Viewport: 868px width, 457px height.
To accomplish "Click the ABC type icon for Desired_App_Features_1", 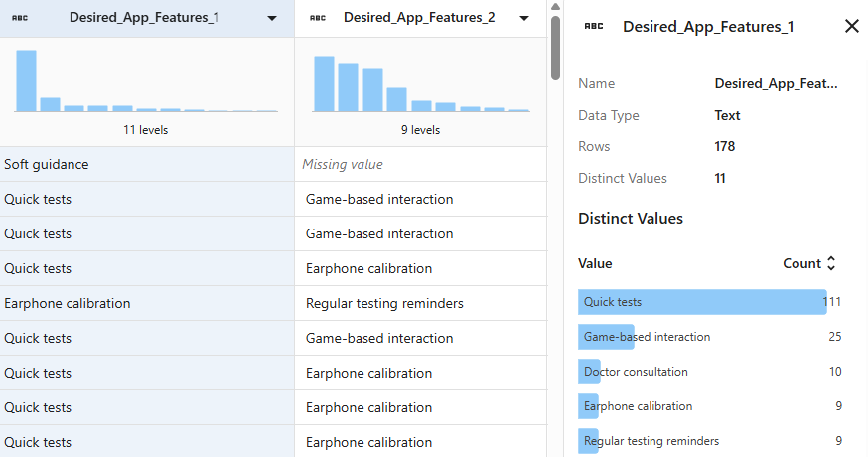I will click(x=20, y=18).
